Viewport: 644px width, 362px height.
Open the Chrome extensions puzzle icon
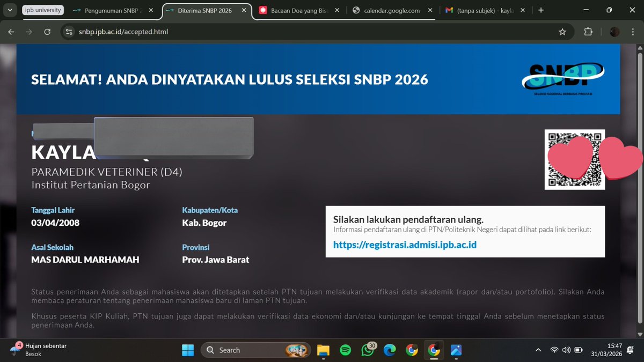(x=588, y=32)
